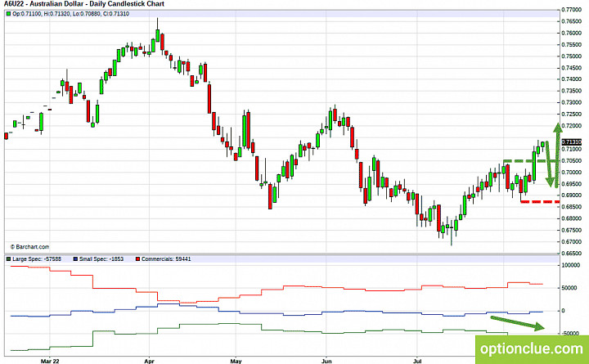Click the 0.69000 price axis label
589x364 pixels.
pos(572,195)
